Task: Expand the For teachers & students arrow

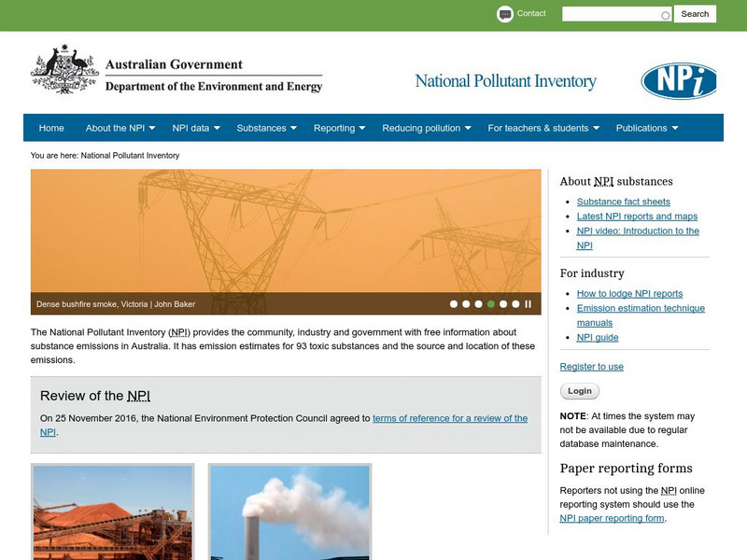Action: (x=596, y=128)
